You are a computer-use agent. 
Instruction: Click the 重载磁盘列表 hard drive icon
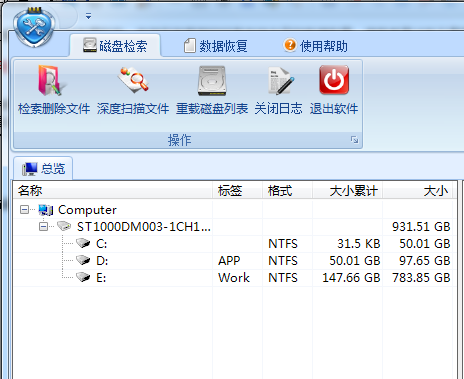(x=212, y=81)
